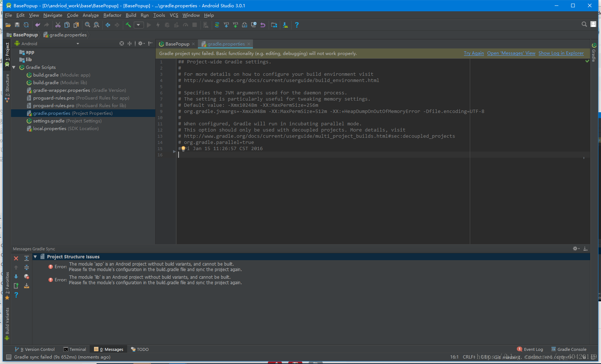Select settings.gradle in project tree
Viewport: 601px width, 364px height.
click(83, 121)
